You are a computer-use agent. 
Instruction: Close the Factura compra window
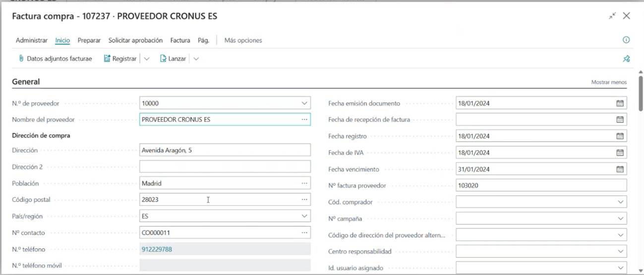[627, 16]
